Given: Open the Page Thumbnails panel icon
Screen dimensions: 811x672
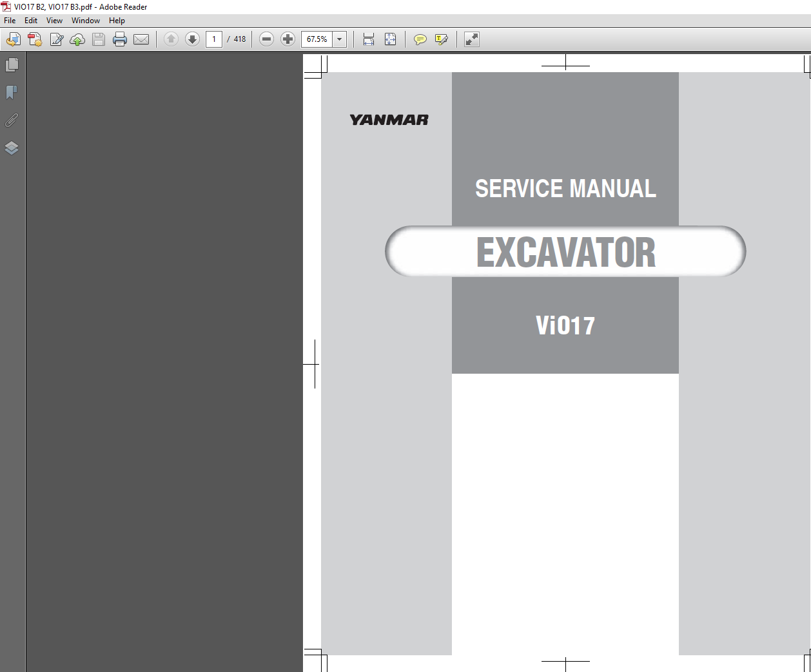Looking at the screenshot, I should pyautogui.click(x=12, y=65).
